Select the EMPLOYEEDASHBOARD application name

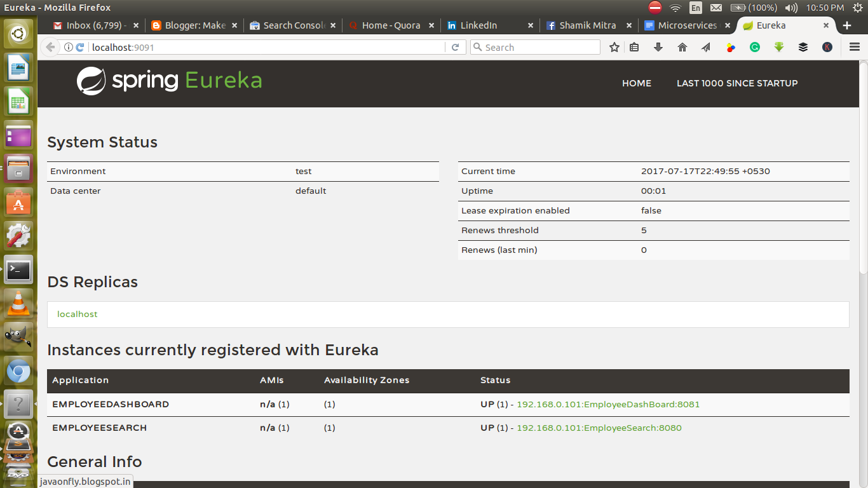(111, 404)
